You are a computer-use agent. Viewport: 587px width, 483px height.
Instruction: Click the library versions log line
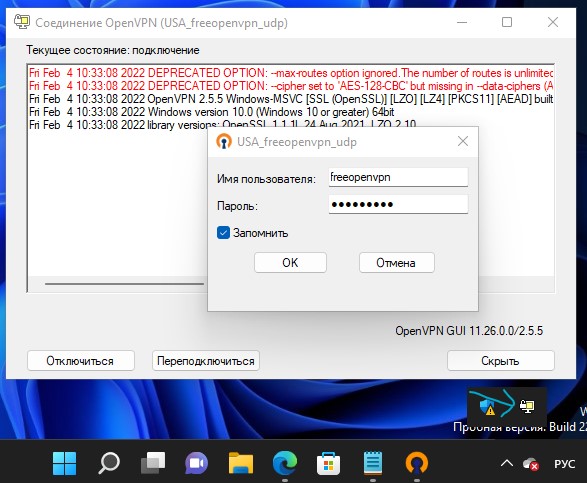tap(222, 124)
